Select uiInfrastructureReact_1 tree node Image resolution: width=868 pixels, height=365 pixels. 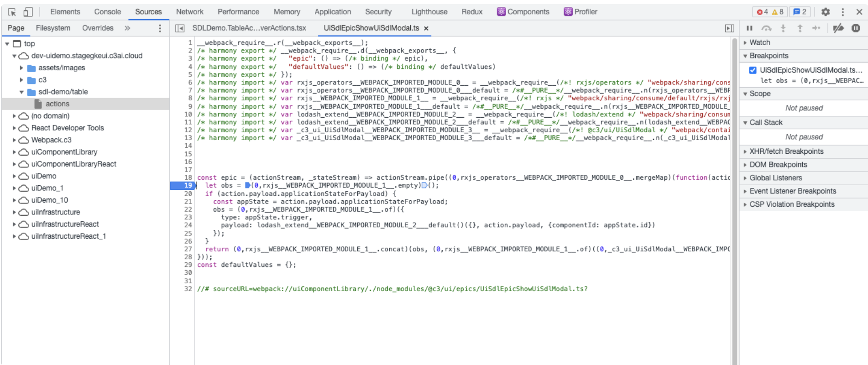click(68, 236)
